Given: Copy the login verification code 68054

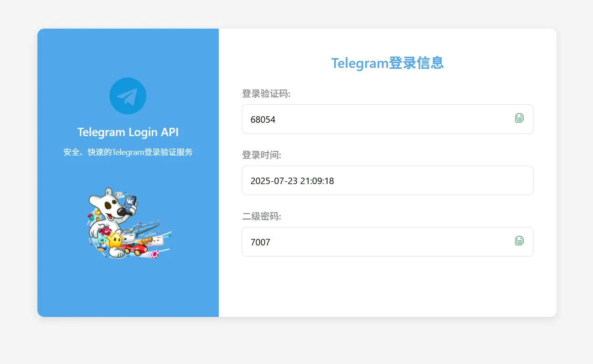Looking at the screenshot, I should point(519,118).
